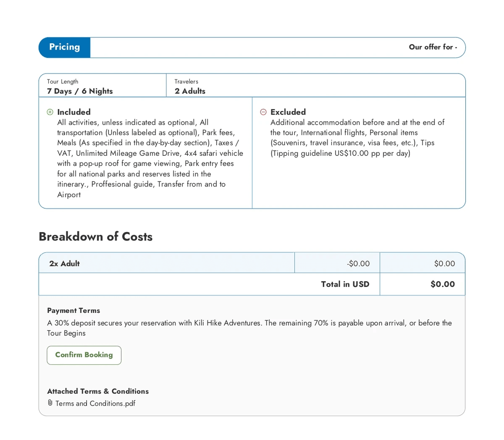Click the Breakdown of Costs heading
This screenshot has height=440, width=504.
(x=95, y=236)
